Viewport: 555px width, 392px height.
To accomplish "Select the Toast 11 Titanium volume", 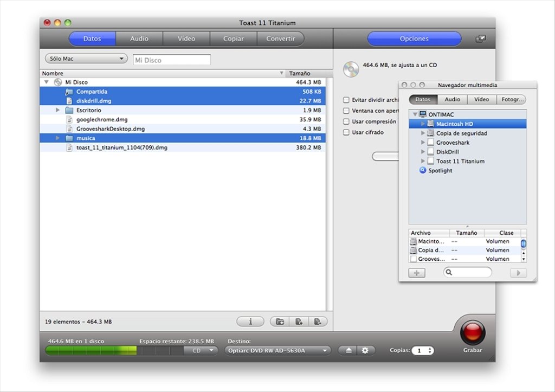I will 460,161.
